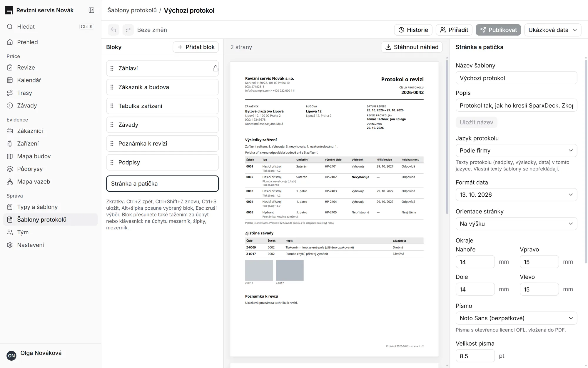Select the Stránka a patička block
The image size is (588, 368).
pyautogui.click(x=162, y=184)
